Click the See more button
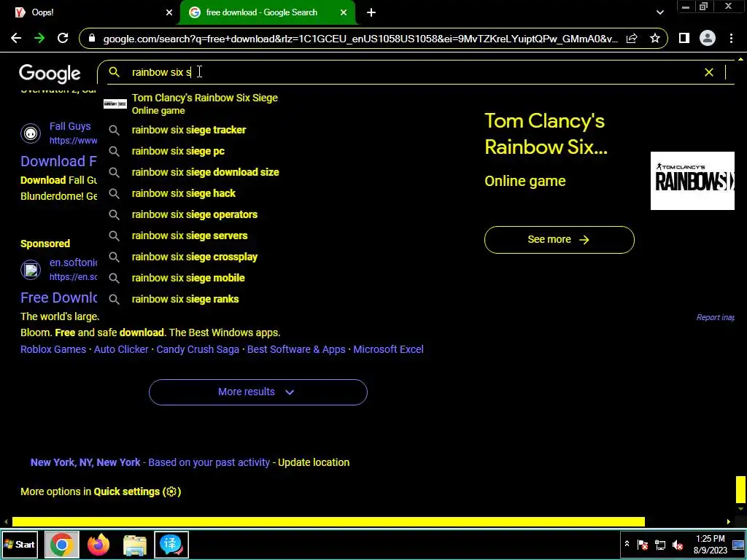Viewport: 747px width, 560px height. pyautogui.click(x=560, y=239)
